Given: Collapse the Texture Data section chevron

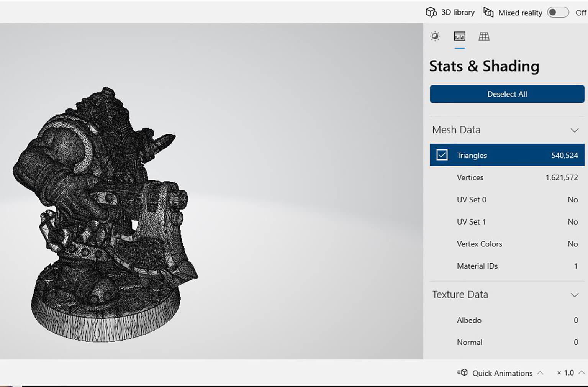Looking at the screenshot, I should point(574,295).
